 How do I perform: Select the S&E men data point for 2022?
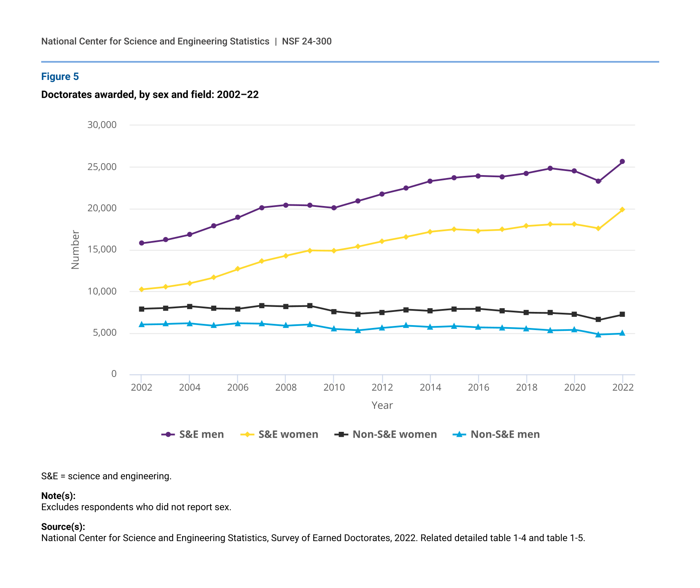pyautogui.click(x=622, y=162)
